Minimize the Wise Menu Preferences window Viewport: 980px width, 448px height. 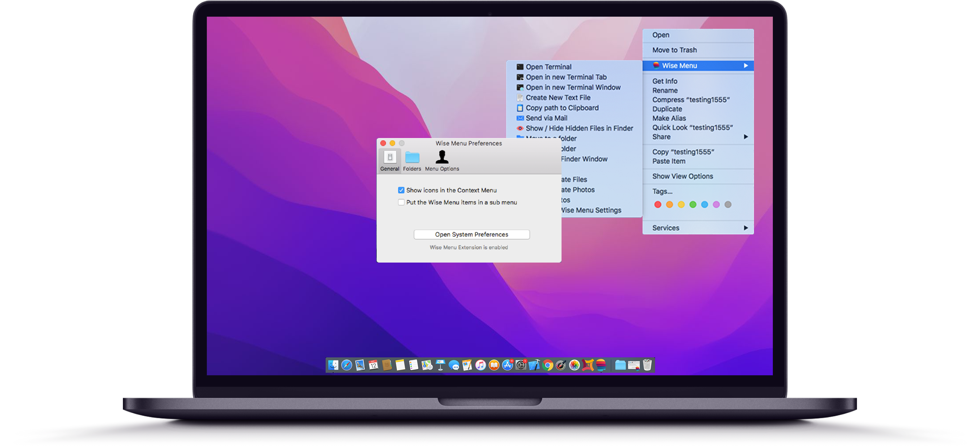point(392,143)
